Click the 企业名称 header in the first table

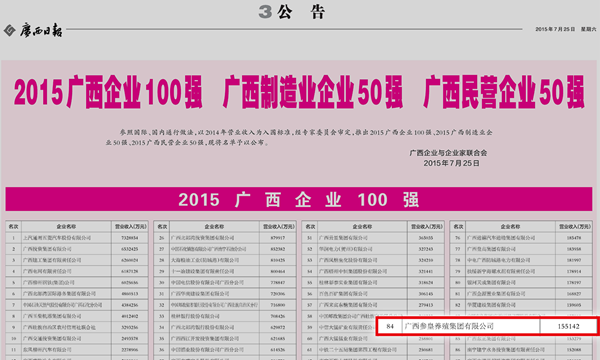(66, 226)
